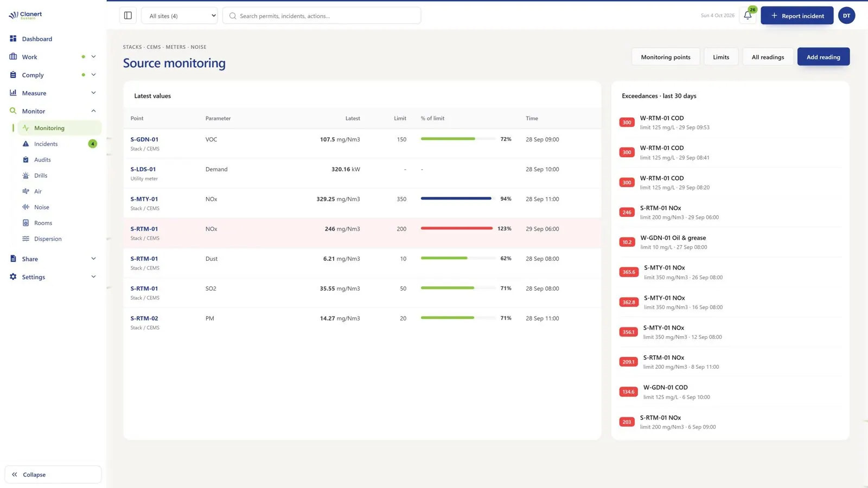Image resolution: width=868 pixels, height=488 pixels.
Task: Open the DT user avatar menu
Action: (846, 16)
